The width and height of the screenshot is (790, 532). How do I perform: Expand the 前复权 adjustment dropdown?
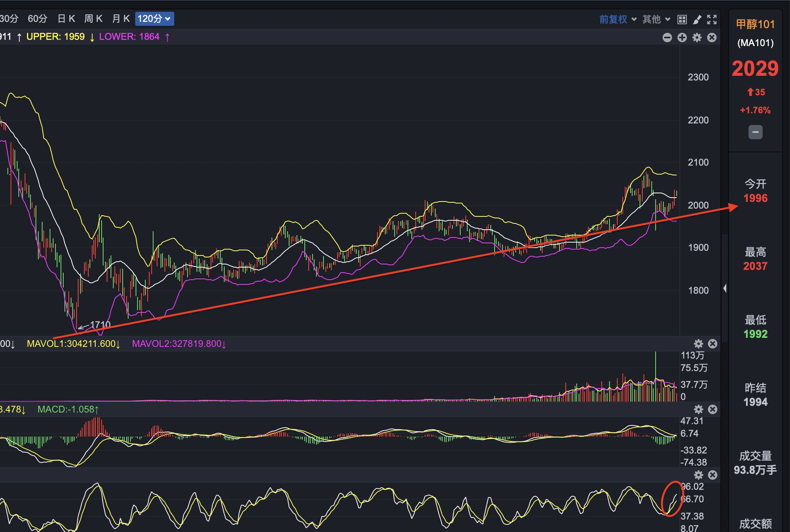click(x=618, y=20)
